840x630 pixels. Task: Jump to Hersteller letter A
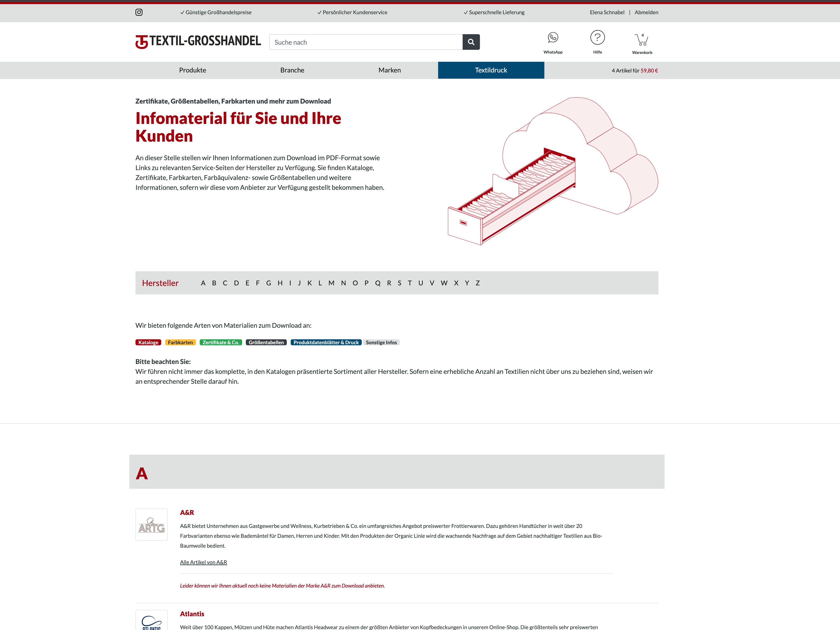pos(203,283)
